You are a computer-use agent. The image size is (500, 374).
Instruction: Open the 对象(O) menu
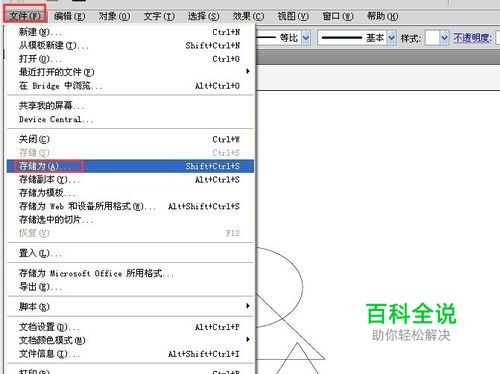point(114,16)
